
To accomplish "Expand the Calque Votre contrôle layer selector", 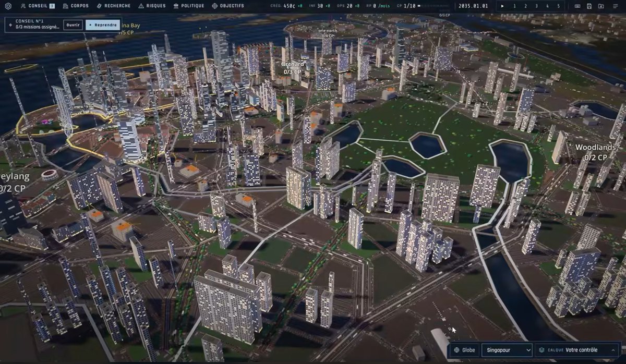I will [x=577, y=350].
